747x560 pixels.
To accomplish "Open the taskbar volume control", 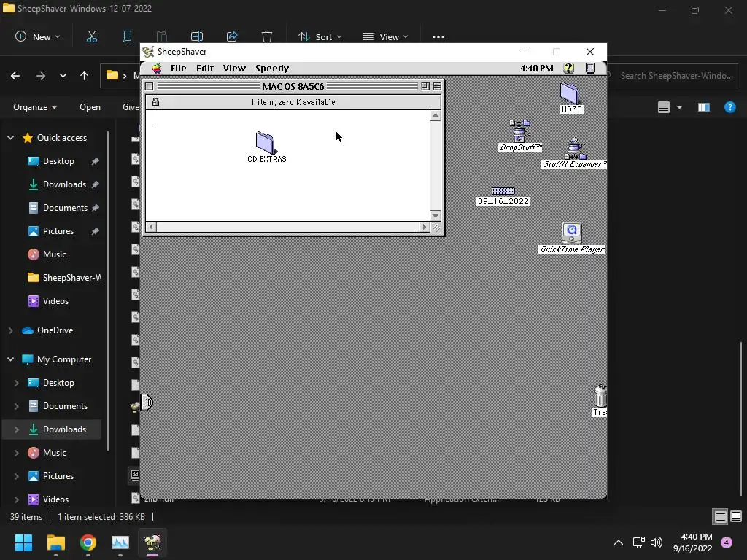I will 657,542.
